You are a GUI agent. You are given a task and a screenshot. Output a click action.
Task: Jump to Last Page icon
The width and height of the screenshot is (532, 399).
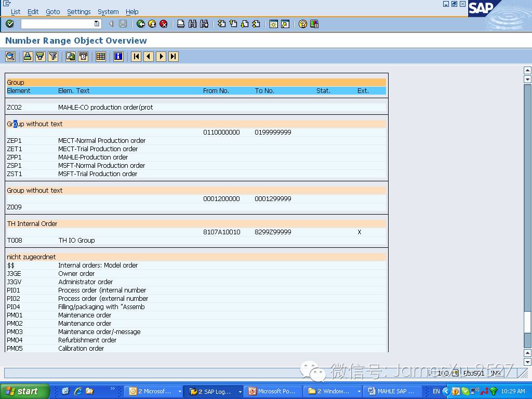point(256,24)
